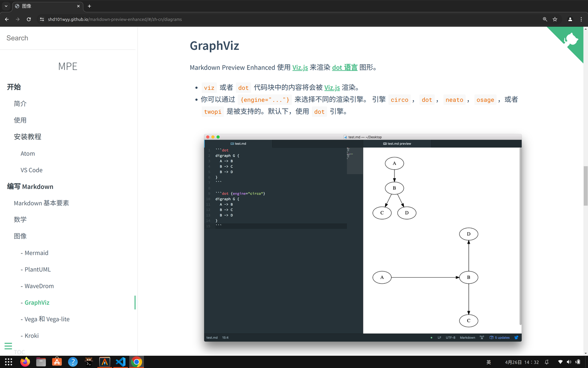Screen dimensions: 588x368
Task: Open a new browser tab
Action: [x=89, y=6]
